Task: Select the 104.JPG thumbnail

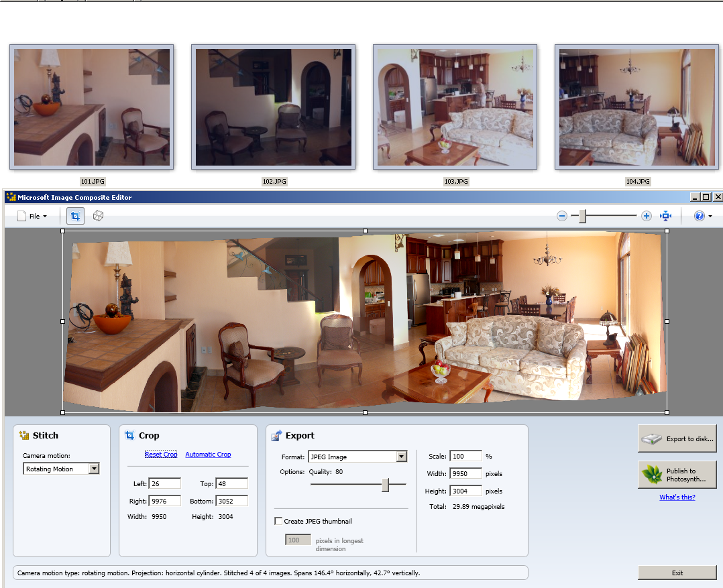Action: 636,107
